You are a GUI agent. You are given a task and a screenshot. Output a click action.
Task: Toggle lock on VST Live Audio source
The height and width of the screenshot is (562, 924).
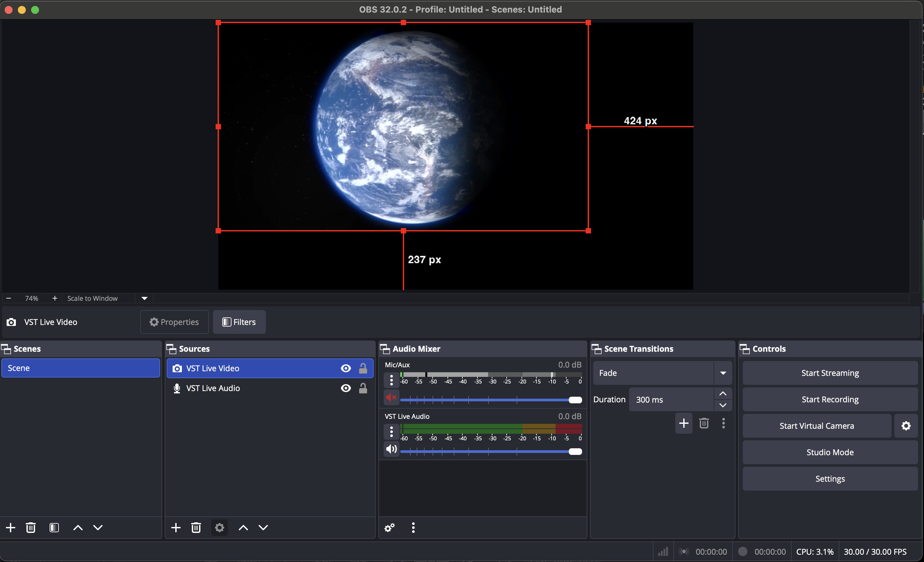363,388
